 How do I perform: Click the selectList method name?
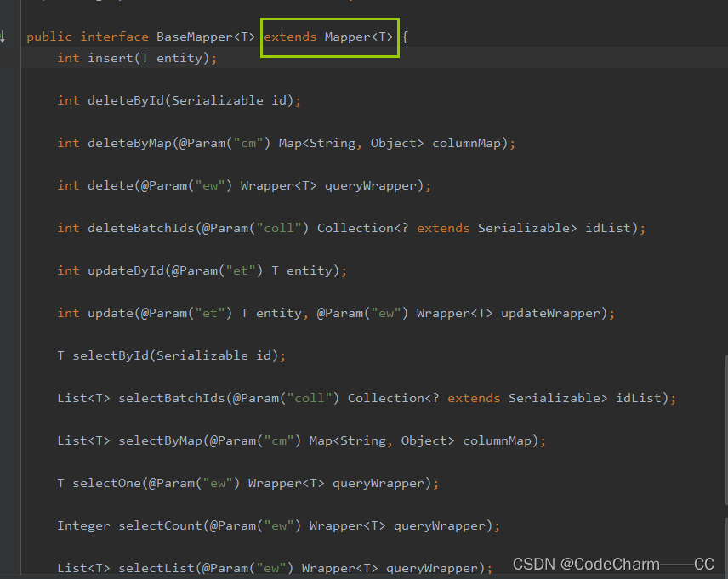(x=156, y=568)
